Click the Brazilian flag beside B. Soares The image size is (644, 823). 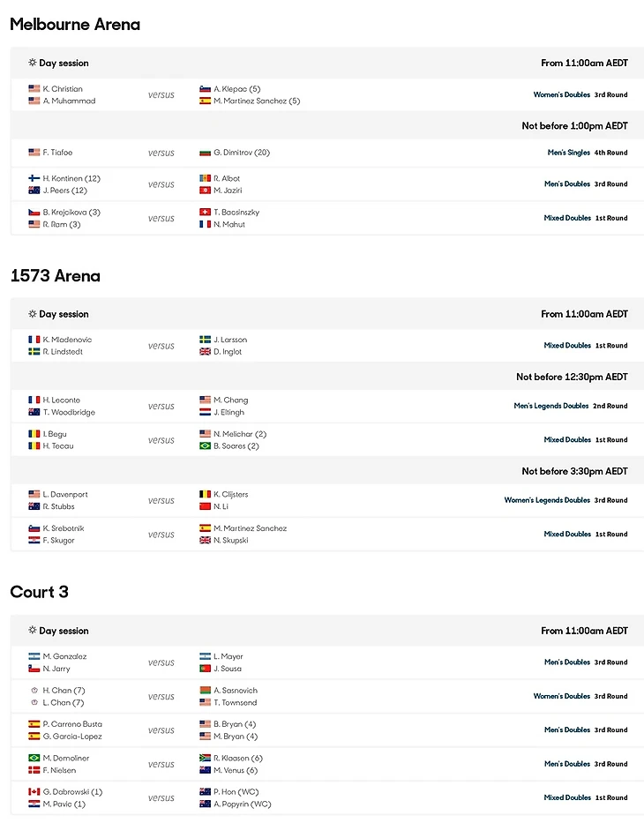point(206,446)
